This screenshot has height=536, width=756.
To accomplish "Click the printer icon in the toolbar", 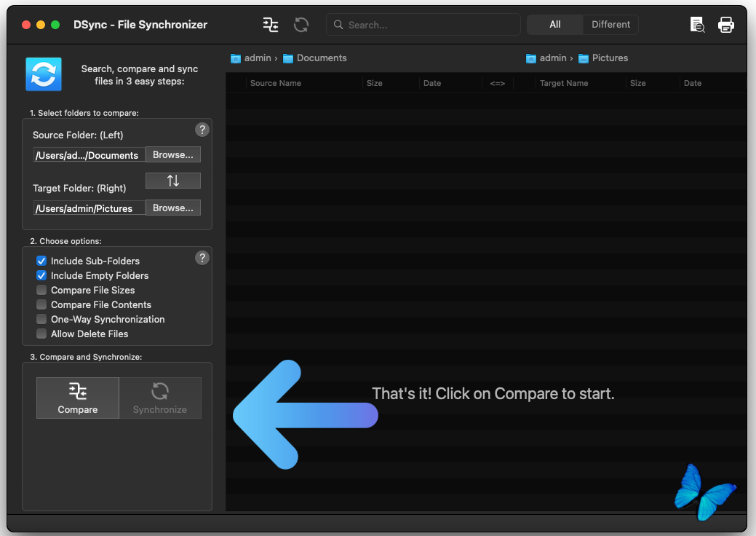I will point(725,25).
